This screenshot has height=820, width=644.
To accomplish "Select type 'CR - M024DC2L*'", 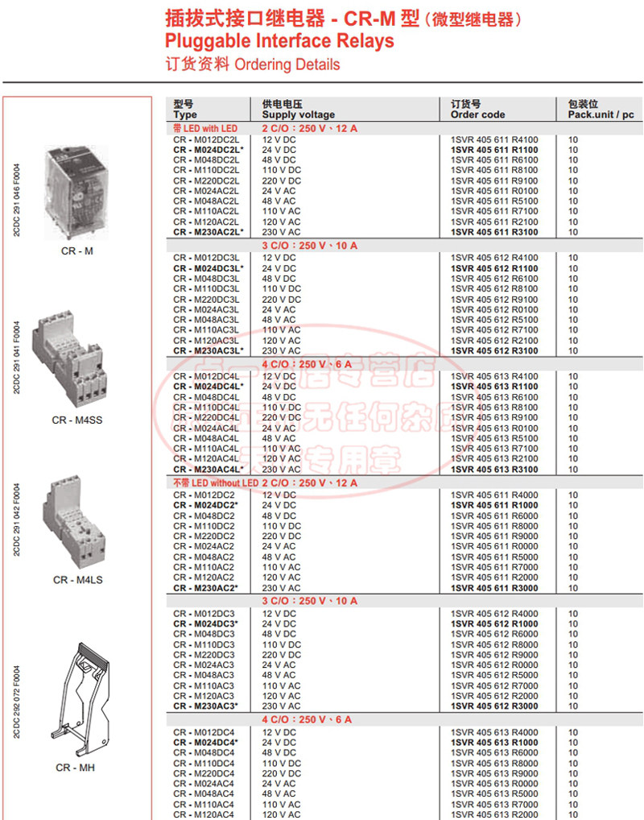I will 208,150.
